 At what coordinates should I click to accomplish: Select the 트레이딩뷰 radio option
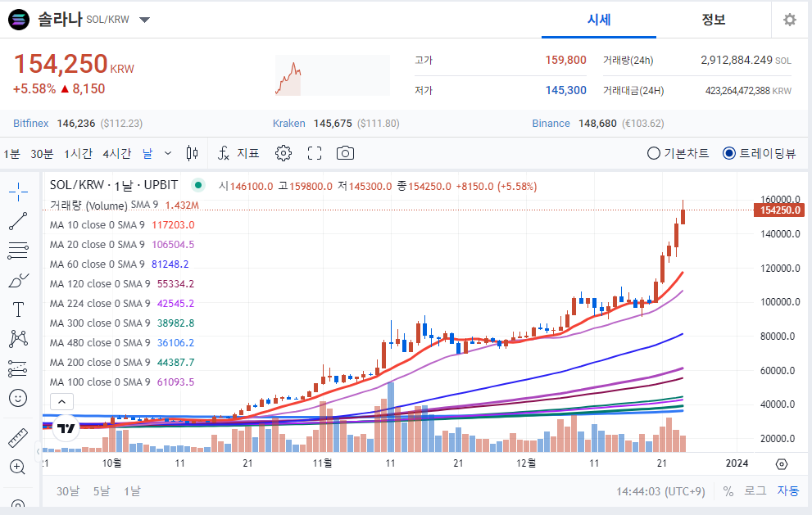[760, 153]
